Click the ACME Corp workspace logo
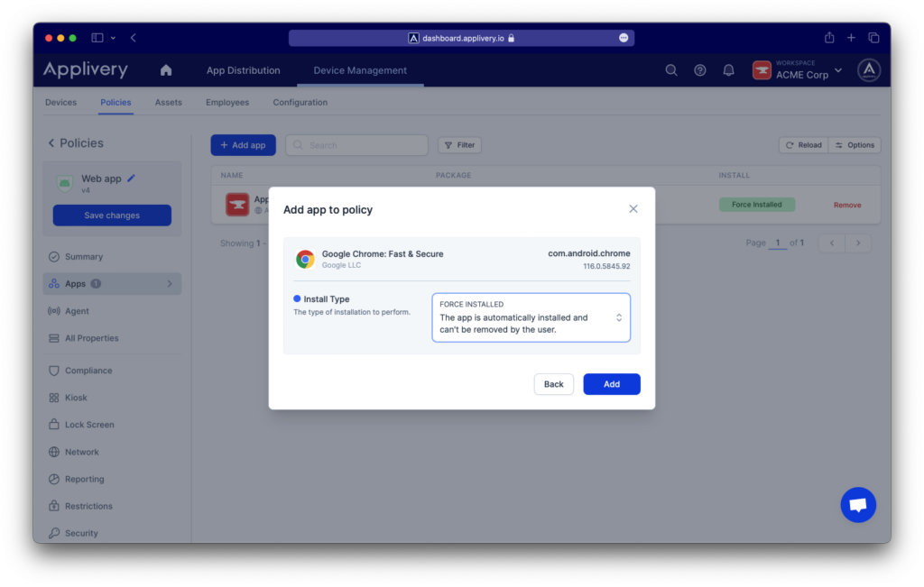The height and width of the screenshot is (587, 924). [x=762, y=70]
